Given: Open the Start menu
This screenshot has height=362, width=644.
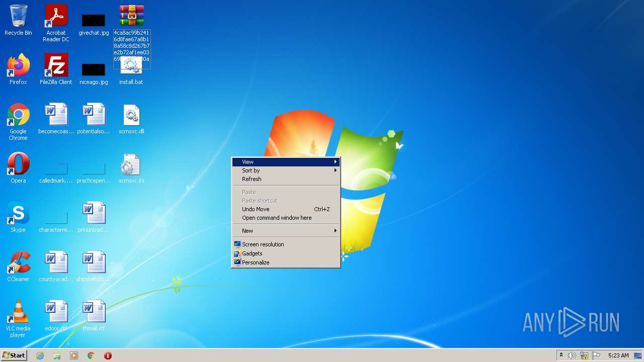Looking at the screenshot, I should (14, 355).
